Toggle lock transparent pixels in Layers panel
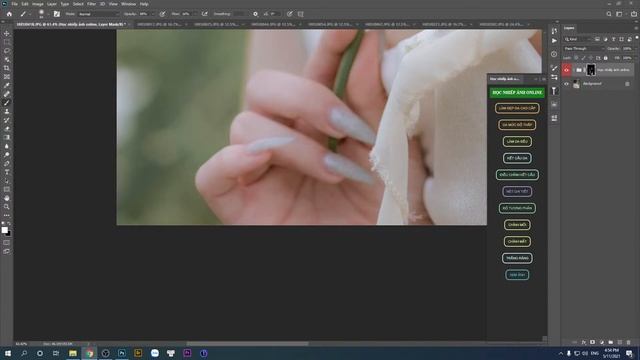 [x=576, y=58]
